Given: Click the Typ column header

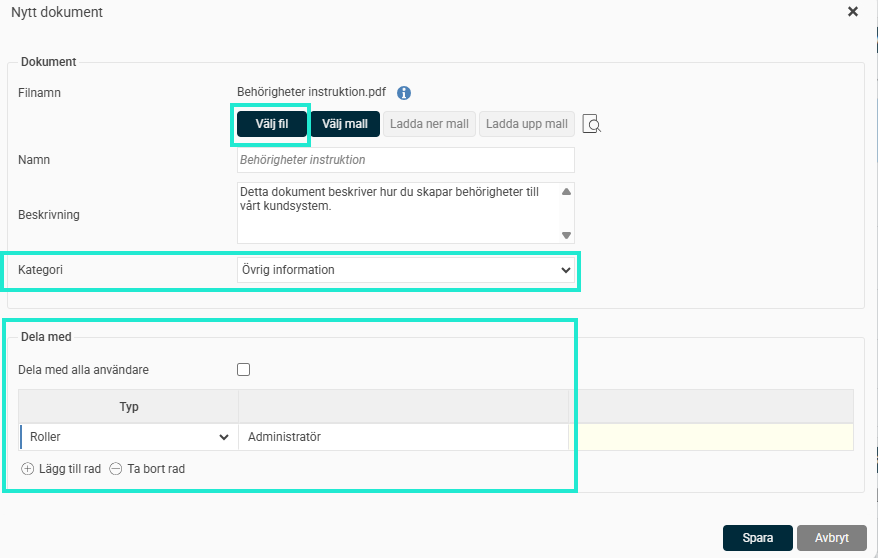Looking at the screenshot, I should 128,407.
